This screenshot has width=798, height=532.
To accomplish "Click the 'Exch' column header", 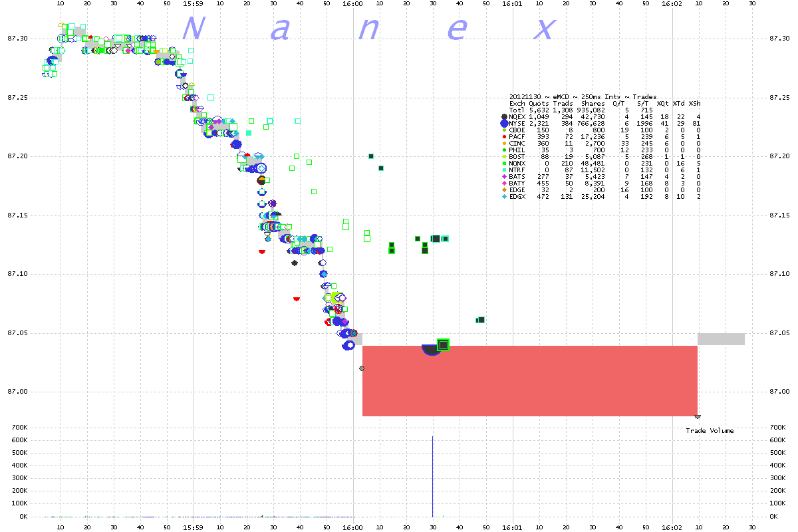I will (517, 104).
